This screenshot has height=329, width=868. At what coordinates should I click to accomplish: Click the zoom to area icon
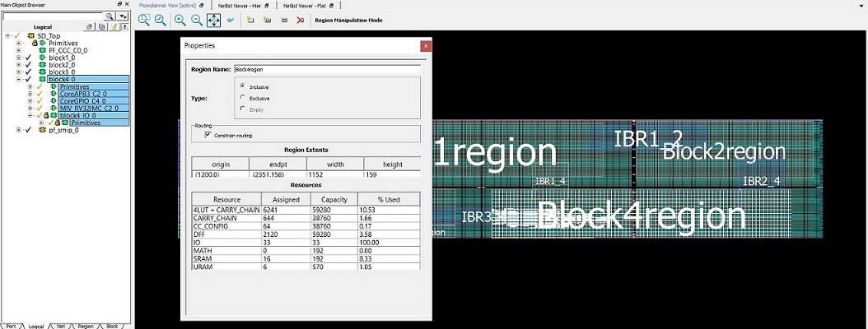(144, 20)
